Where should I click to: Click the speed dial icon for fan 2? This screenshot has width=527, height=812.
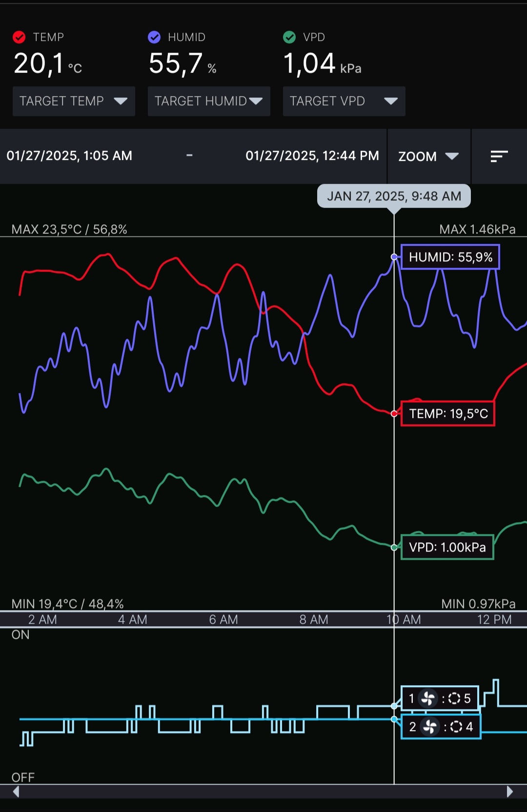click(x=456, y=727)
